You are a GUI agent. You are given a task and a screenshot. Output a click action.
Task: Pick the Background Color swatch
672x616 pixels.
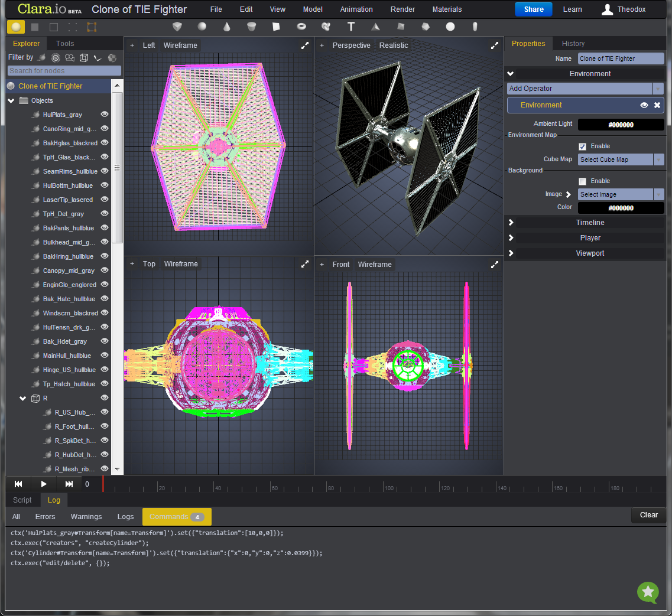point(621,208)
